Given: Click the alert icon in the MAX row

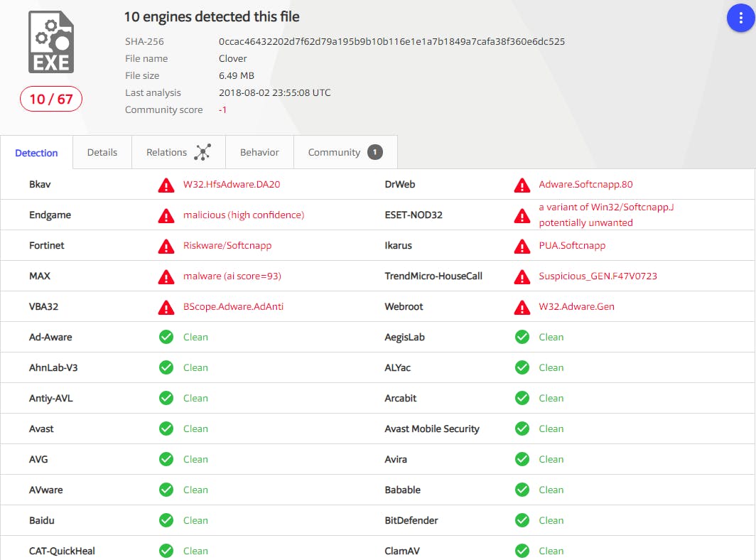Looking at the screenshot, I should click(x=166, y=276).
